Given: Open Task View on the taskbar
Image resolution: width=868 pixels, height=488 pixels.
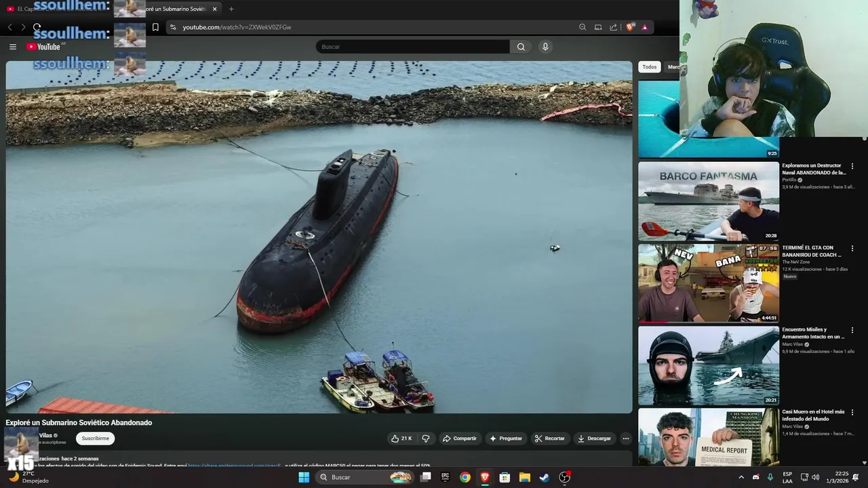Looking at the screenshot, I should [x=426, y=477].
